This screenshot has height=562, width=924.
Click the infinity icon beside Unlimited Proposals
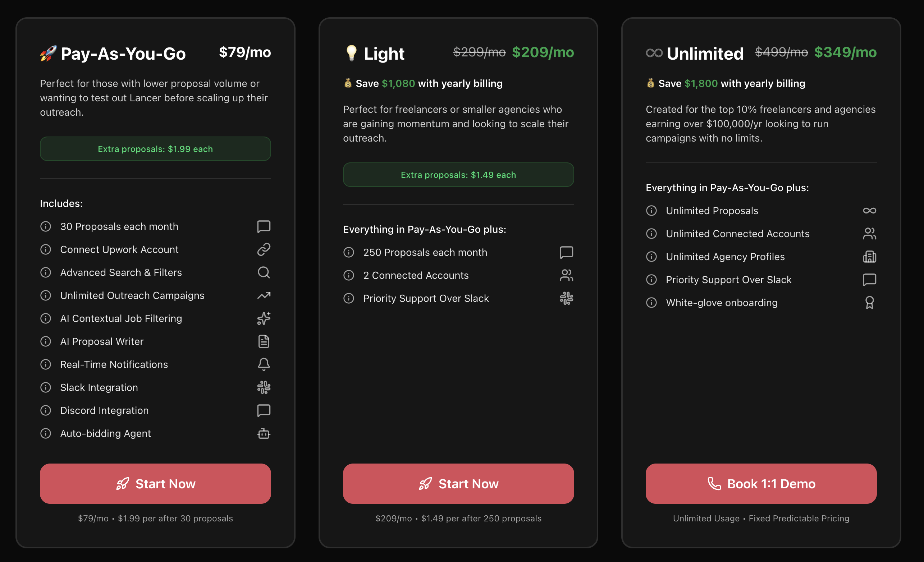869,211
